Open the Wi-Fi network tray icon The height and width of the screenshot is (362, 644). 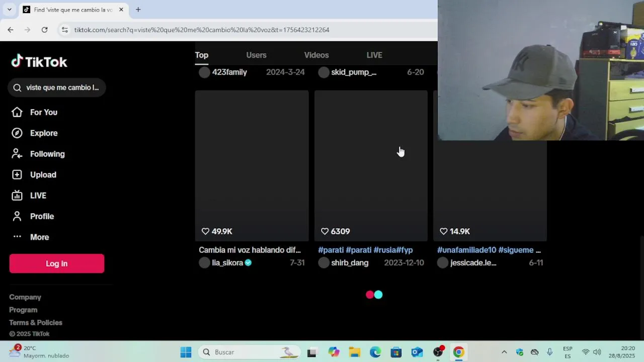click(586, 352)
